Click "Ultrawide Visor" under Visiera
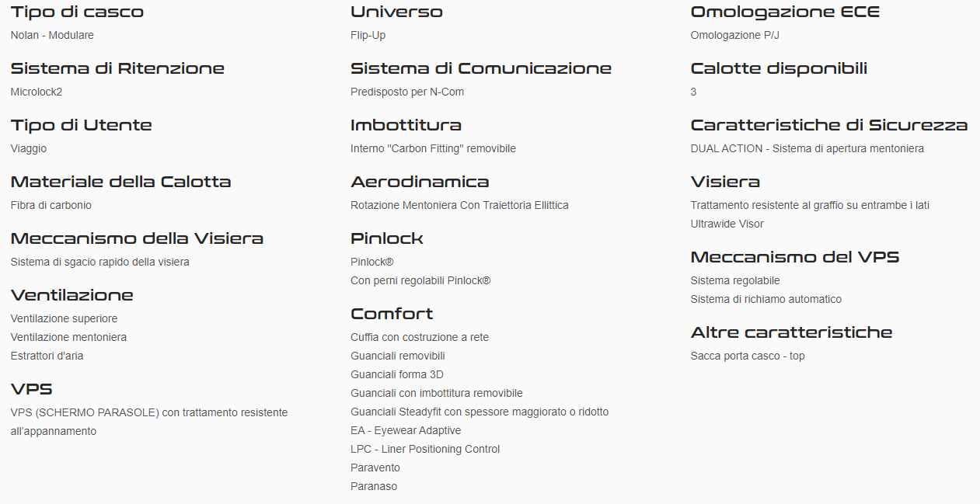Viewport: 980px width, 504px height. (x=727, y=224)
